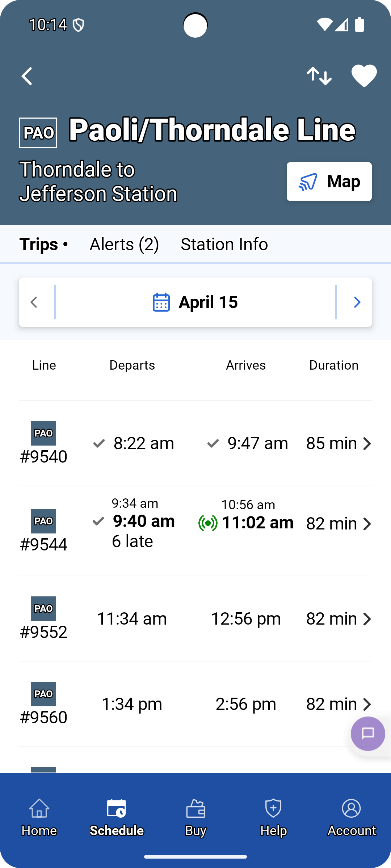Go to previous day arrow

pyautogui.click(x=34, y=302)
